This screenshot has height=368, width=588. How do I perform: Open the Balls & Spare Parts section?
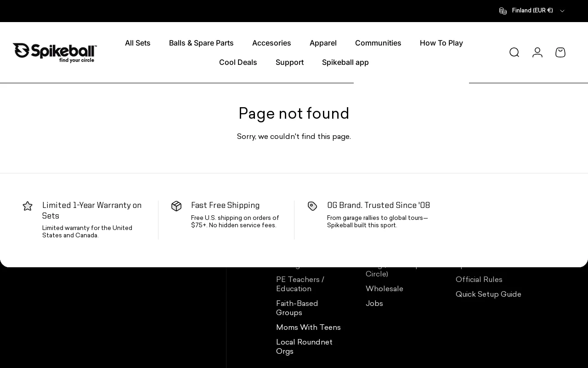click(x=201, y=43)
